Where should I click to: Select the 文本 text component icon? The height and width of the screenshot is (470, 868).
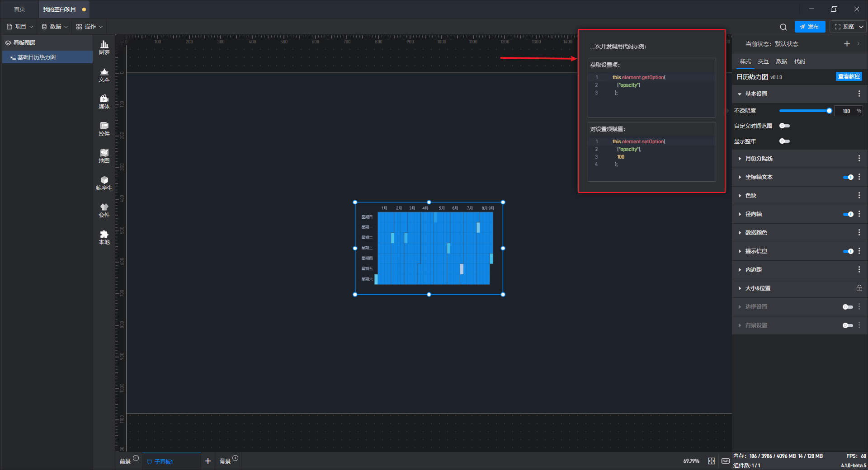pyautogui.click(x=104, y=75)
